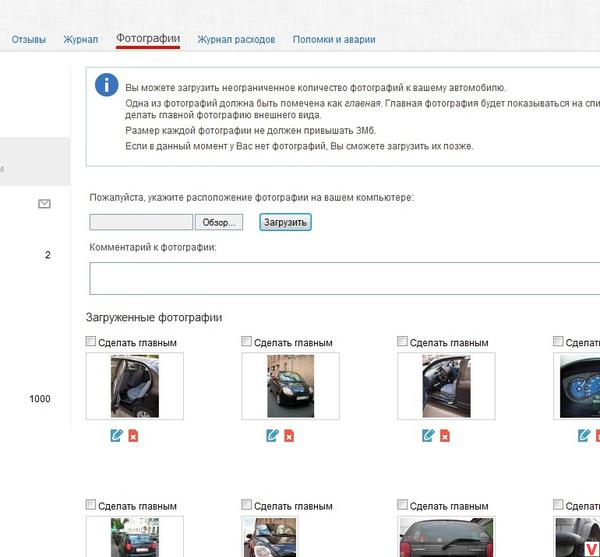Delete the photo of the black car on the street

tap(289, 436)
